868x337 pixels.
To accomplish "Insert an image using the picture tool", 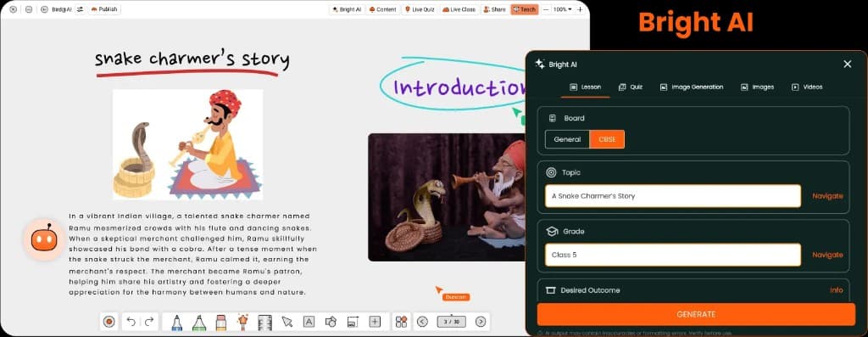I will (353, 322).
